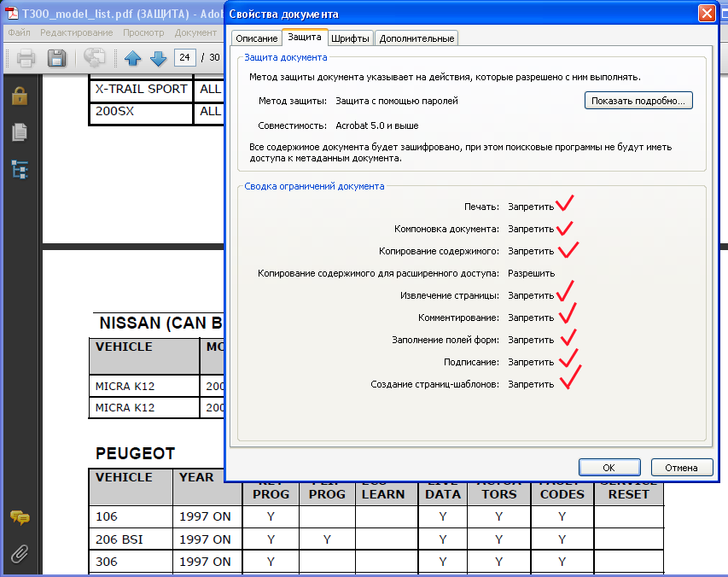728x577 pixels.
Task: Open the Просмотр menu
Action: tap(143, 32)
